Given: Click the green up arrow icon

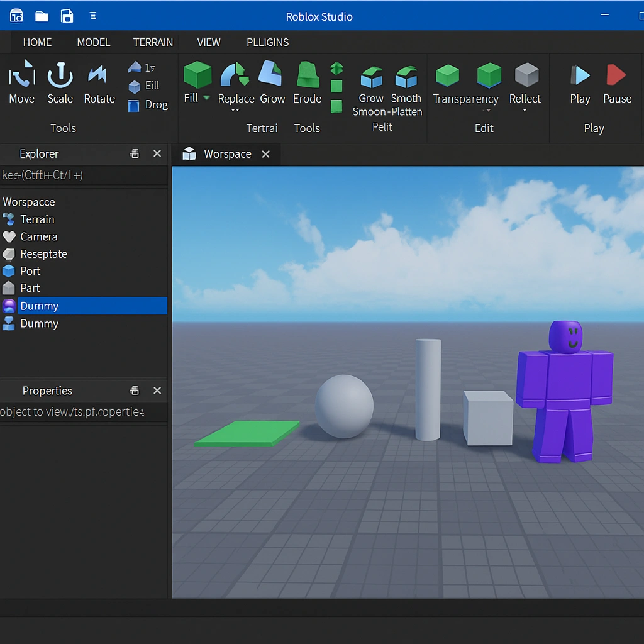Looking at the screenshot, I should click(x=336, y=68).
